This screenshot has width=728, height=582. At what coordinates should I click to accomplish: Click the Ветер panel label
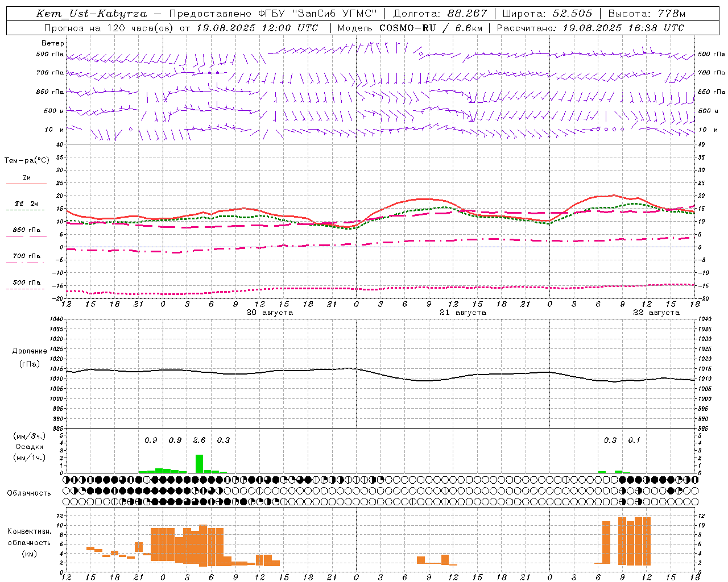(53, 43)
